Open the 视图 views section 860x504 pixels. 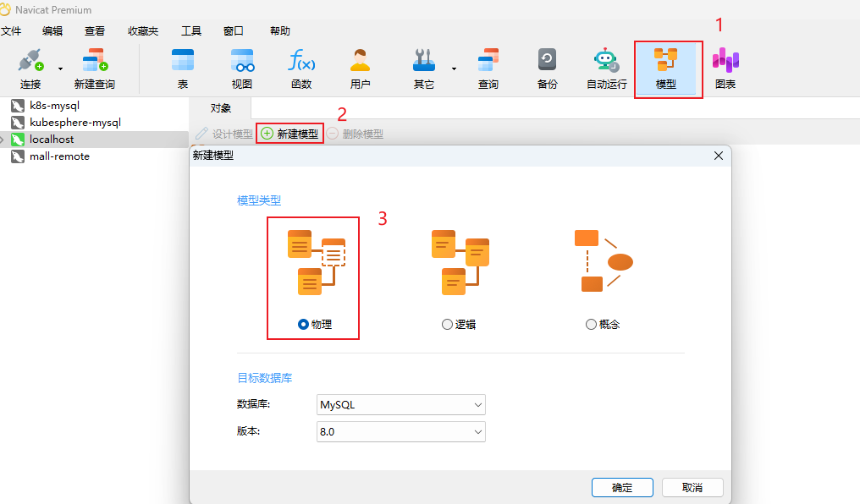242,68
